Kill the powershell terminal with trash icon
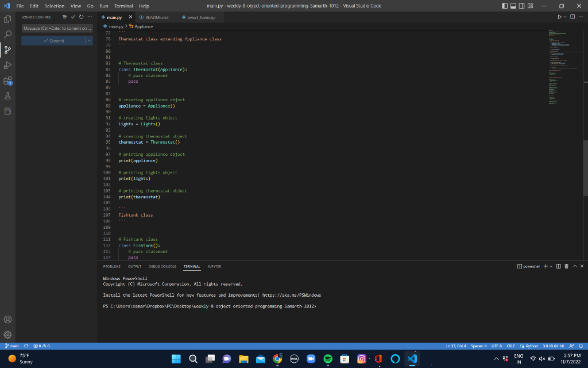588x368 pixels. pos(567,266)
